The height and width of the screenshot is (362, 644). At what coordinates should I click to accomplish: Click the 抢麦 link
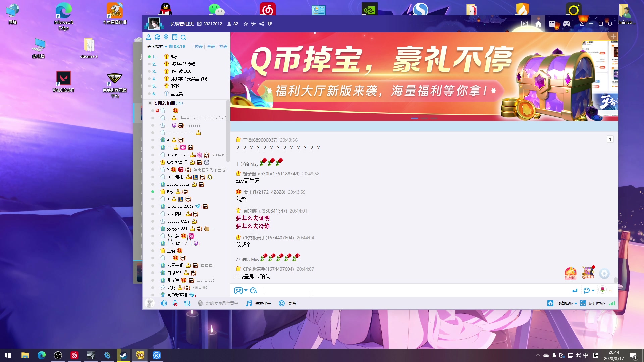tap(223, 47)
